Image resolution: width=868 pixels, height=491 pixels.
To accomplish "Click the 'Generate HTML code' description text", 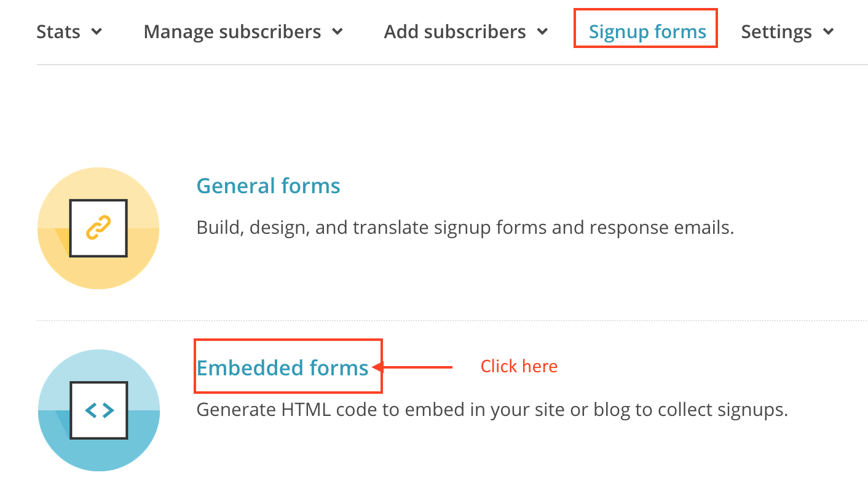I will coord(492,409).
